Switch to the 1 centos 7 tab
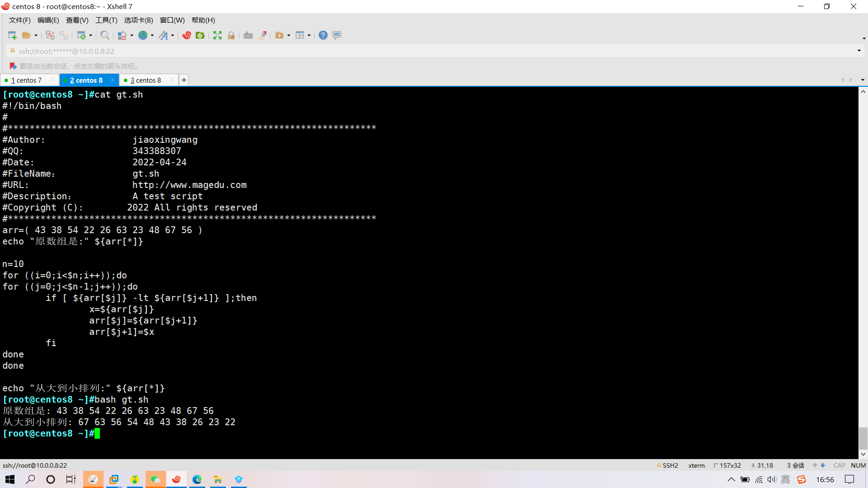Viewport: 868px width, 488px height. pos(26,80)
